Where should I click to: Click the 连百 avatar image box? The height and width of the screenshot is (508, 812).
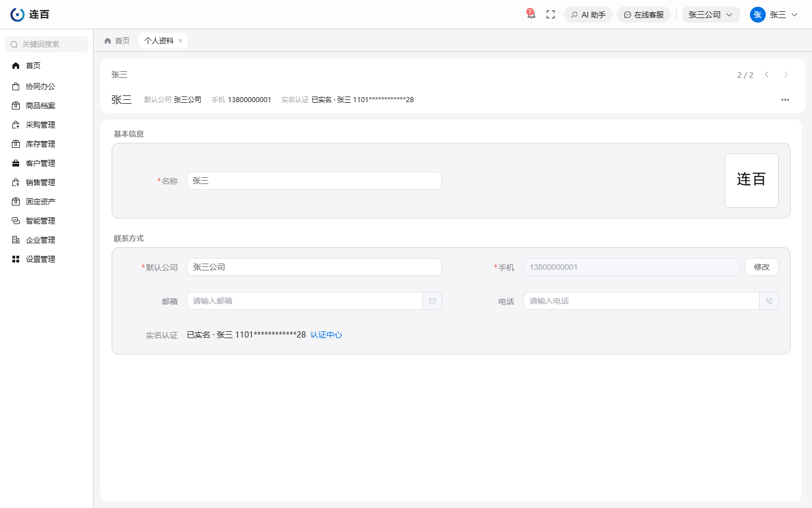coord(752,181)
